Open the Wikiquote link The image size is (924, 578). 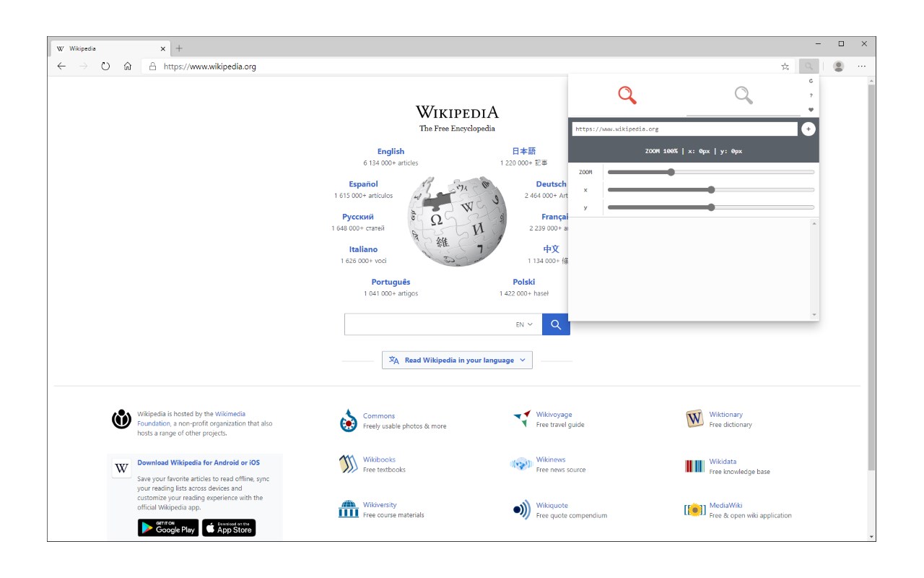pos(552,505)
